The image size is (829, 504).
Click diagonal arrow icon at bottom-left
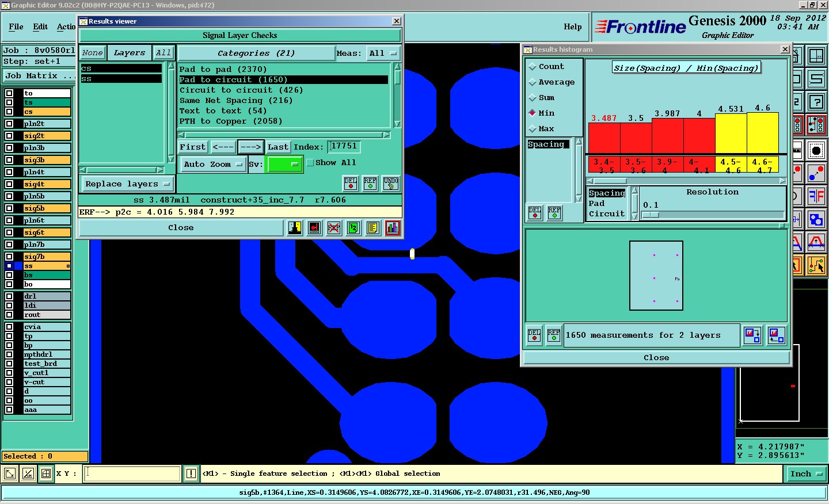coord(10,474)
